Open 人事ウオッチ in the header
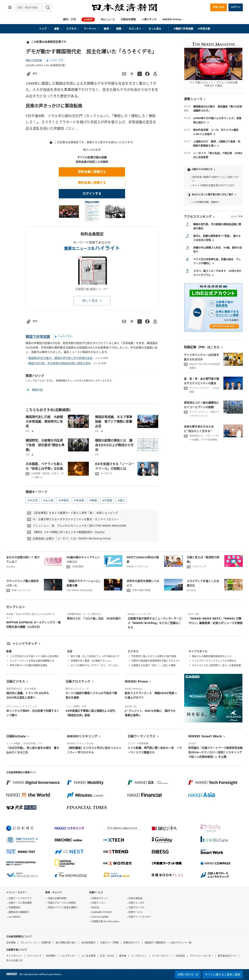This screenshot has height=980, width=249. coord(149,19)
